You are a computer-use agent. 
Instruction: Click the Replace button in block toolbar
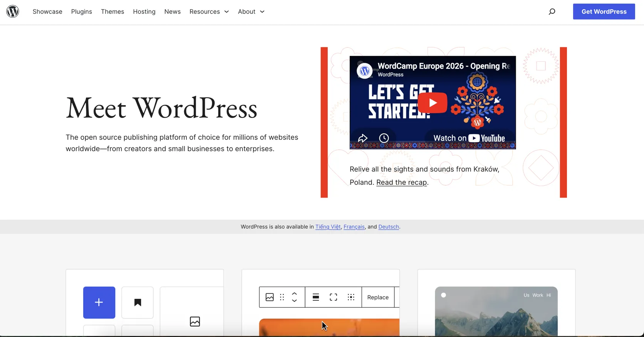tap(378, 297)
